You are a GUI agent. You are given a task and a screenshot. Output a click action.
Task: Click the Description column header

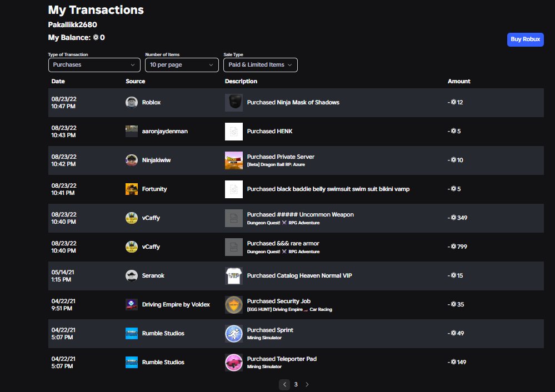[x=241, y=82]
